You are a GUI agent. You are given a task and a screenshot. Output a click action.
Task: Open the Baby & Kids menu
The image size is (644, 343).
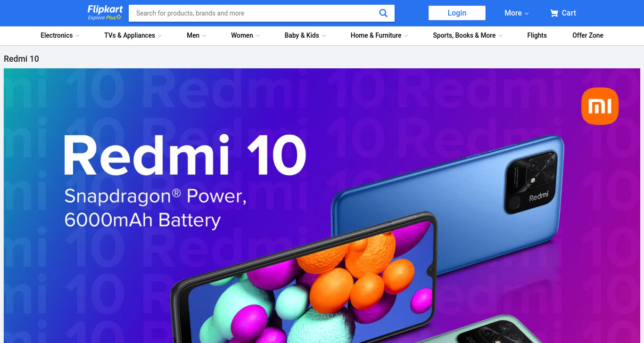(305, 35)
